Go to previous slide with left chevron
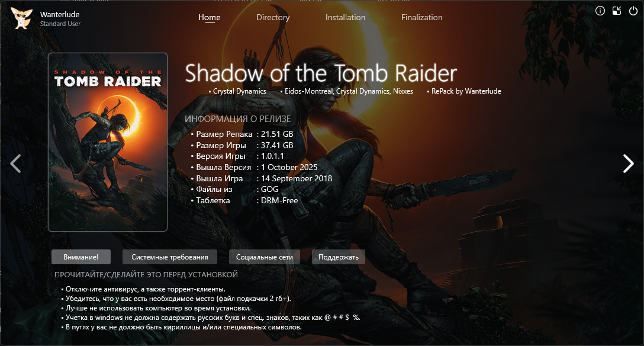Viewport: 644px width, 346px height. click(15, 164)
